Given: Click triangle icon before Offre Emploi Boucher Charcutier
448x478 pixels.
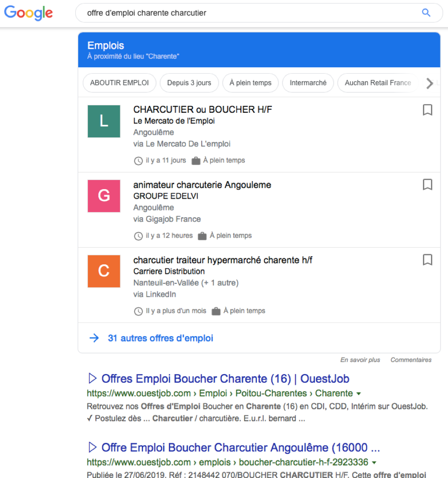Looking at the screenshot, I should pyautogui.click(x=92, y=447).
